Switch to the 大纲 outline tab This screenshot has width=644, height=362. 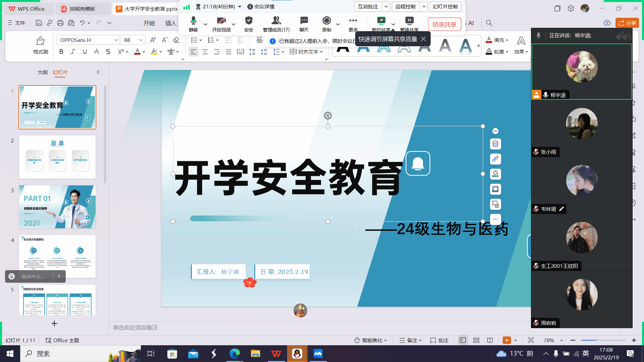pyautogui.click(x=42, y=72)
